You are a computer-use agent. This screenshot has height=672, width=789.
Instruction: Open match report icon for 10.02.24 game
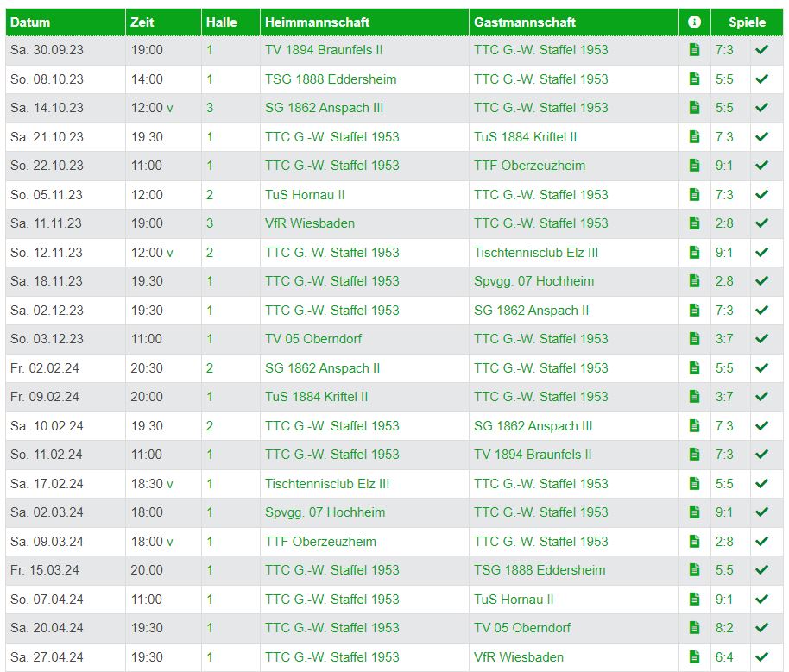[694, 426]
